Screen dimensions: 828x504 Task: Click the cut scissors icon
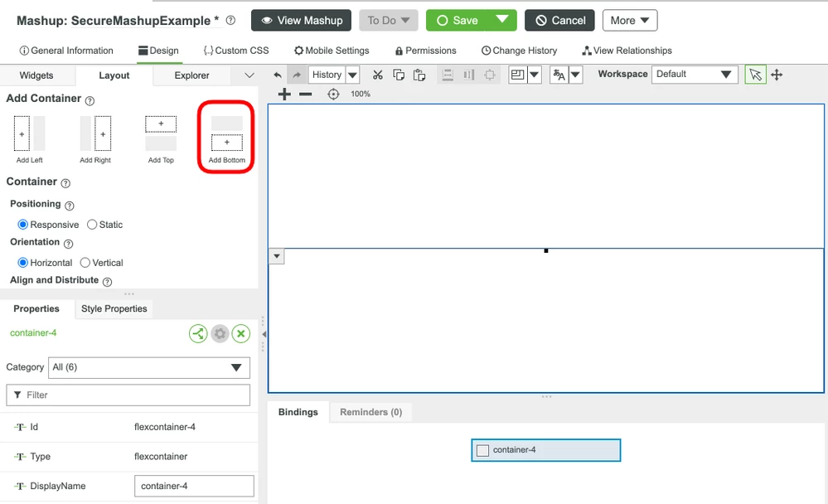tap(378, 75)
